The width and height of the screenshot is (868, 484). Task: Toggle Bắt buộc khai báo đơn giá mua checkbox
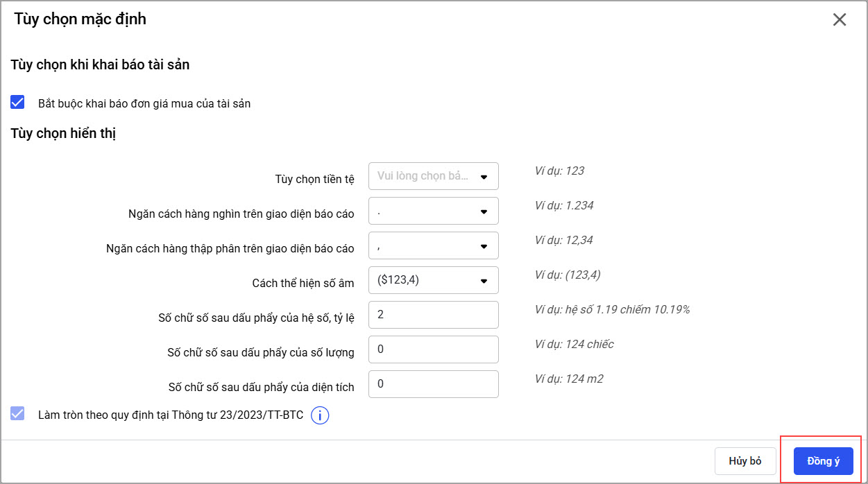click(18, 103)
